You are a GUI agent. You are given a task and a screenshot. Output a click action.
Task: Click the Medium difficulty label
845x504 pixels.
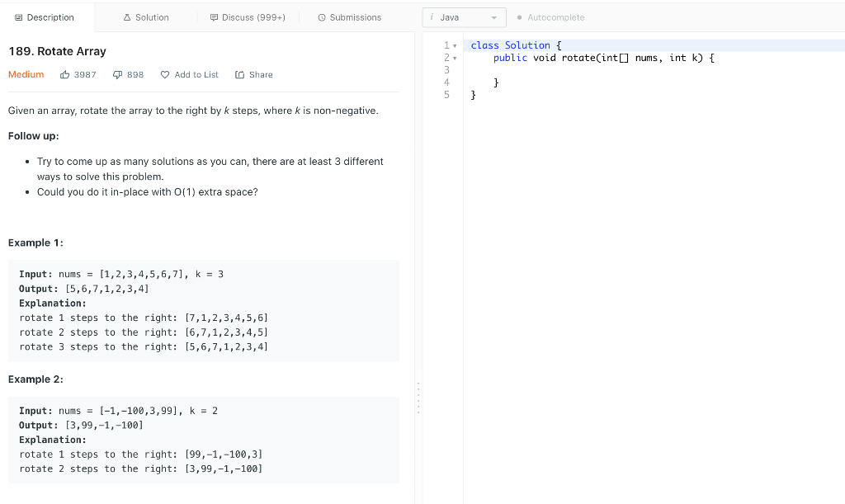[x=26, y=74]
